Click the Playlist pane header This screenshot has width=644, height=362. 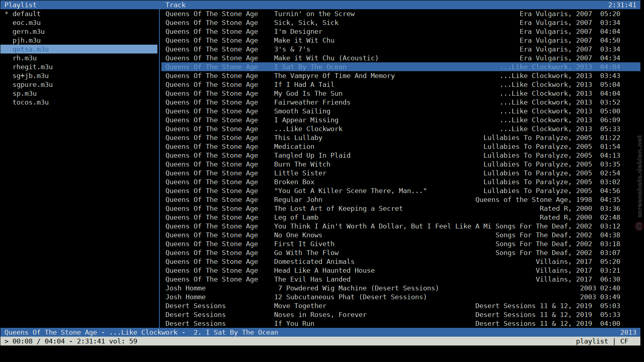pos(21,5)
